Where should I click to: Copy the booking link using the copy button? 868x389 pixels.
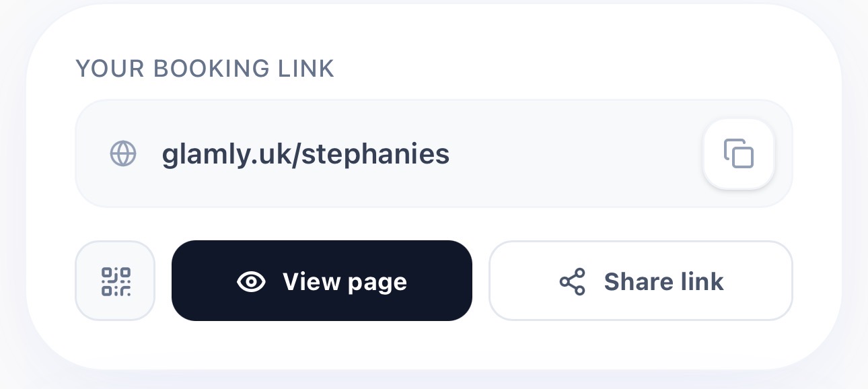point(738,153)
